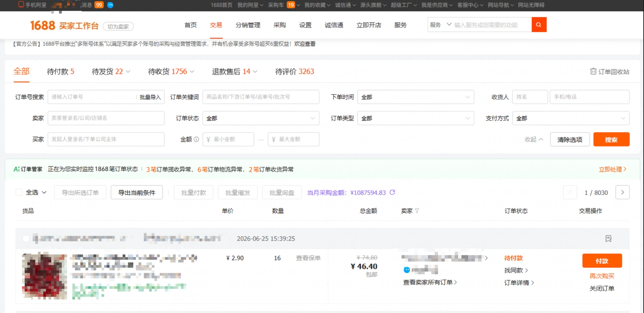Expand the 服务 search category dropdown
This screenshot has width=644, height=313.
440,25
